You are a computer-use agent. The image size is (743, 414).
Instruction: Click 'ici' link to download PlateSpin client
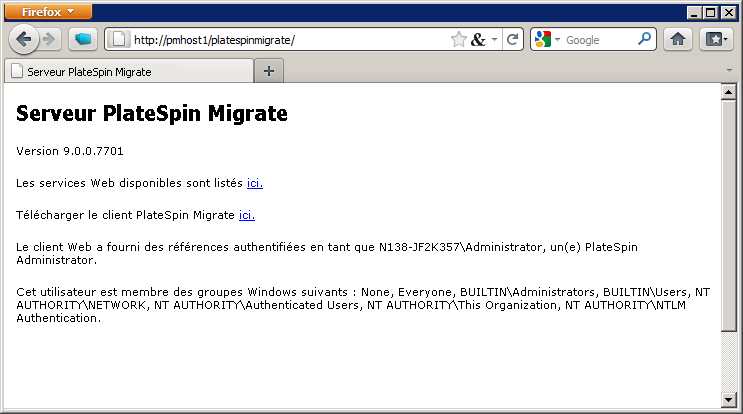click(x=247, y=215)
